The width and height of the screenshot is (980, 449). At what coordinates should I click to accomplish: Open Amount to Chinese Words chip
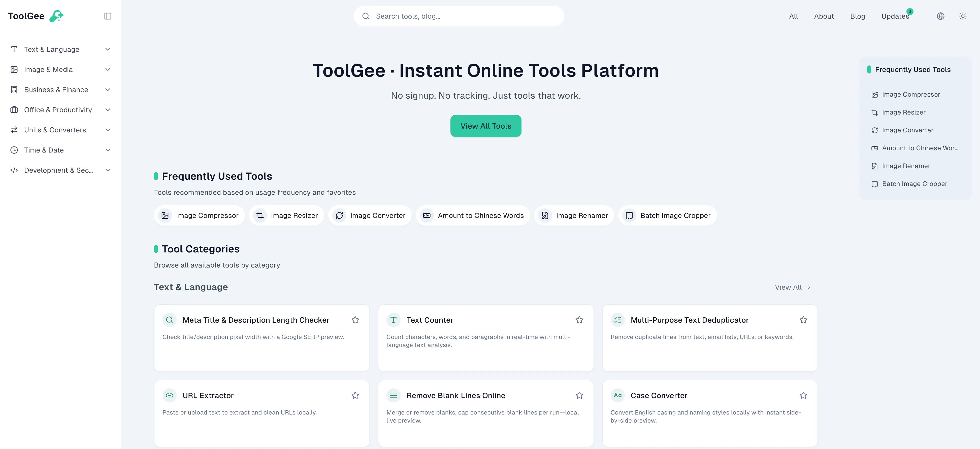coord(473,216)
